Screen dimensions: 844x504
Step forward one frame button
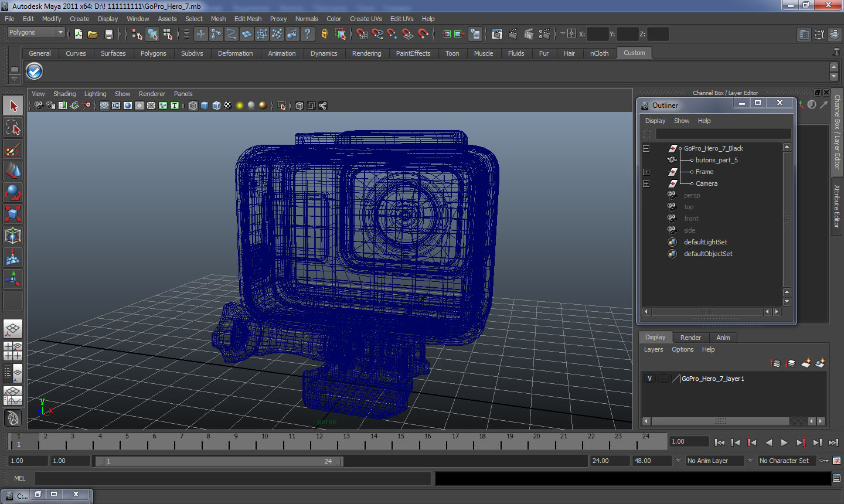817,442
